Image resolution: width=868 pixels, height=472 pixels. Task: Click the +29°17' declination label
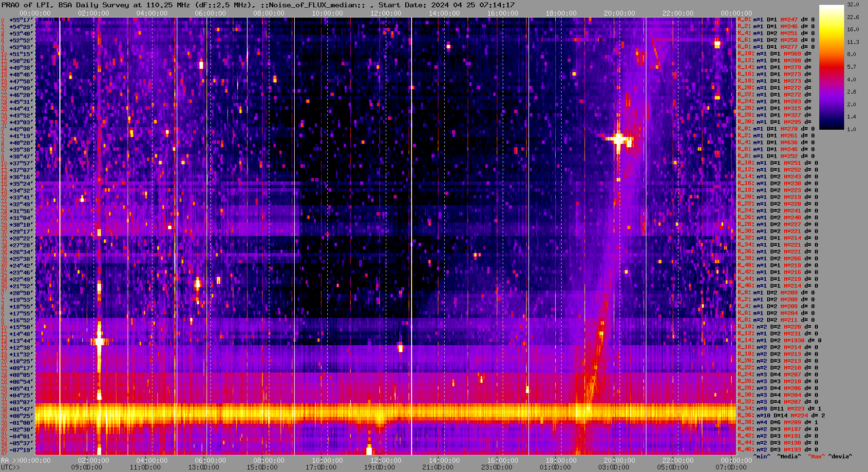coord(21,231)
